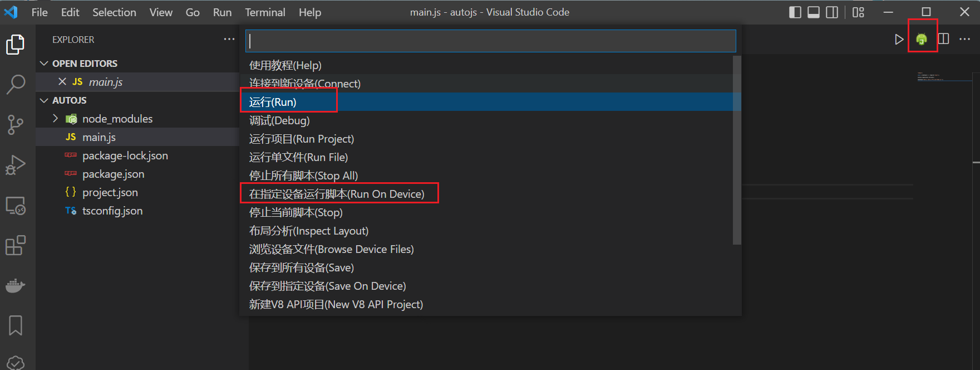Click the green Auto.js run icon
Viewport: 980px width, 370px height.
(x=922, y=39)
